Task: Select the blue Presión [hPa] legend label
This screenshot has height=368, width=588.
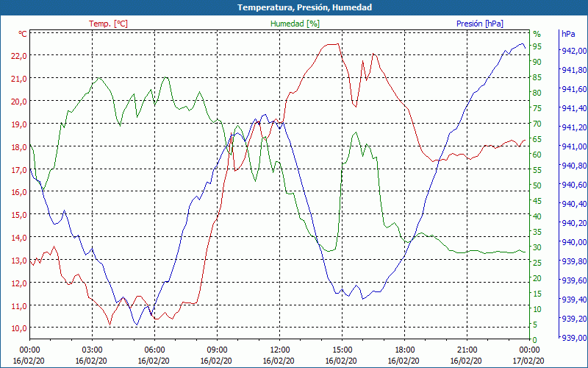Action: coord(480,24)
